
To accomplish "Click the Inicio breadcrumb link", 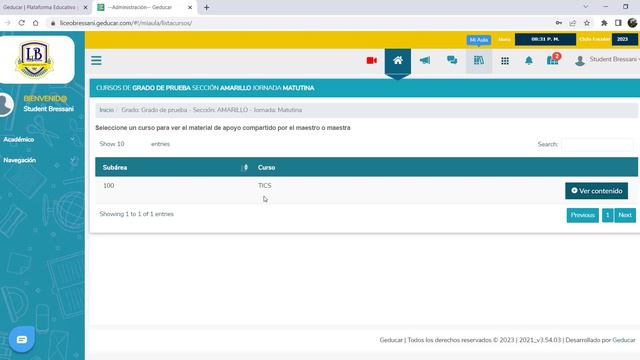I will pyautogui.click(x=107, y=110).
